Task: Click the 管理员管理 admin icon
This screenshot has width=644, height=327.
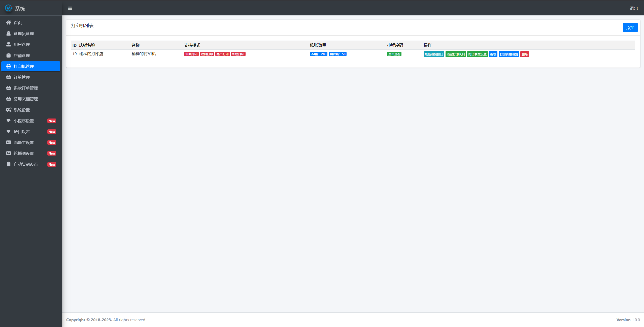Action: pos(9,33)
